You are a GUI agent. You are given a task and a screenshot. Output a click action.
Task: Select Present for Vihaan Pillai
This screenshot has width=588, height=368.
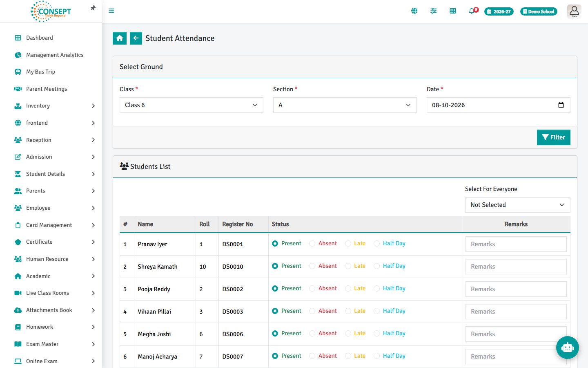tap(275, 311)
